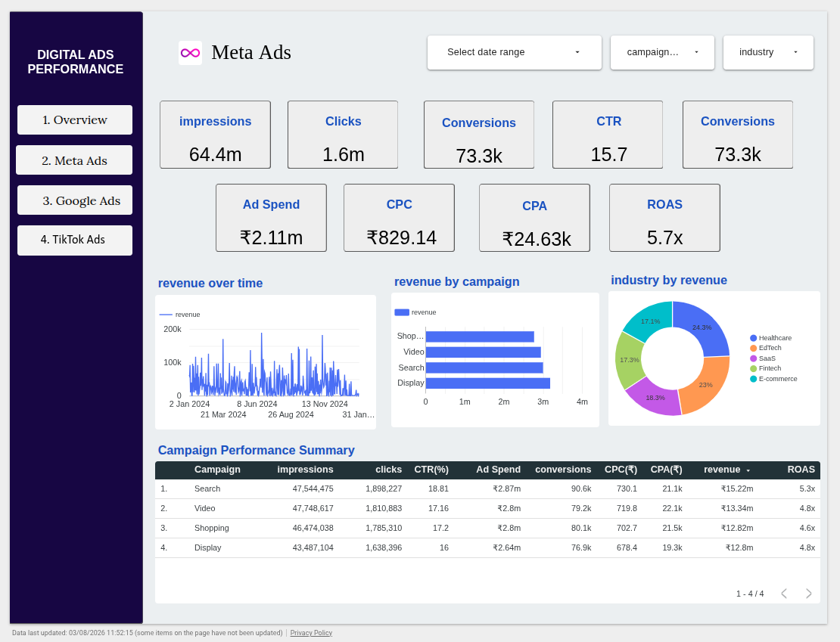Click the E-commerce legend dot
The height and width of the screenshot is (642, 840).
pos(753,379)
